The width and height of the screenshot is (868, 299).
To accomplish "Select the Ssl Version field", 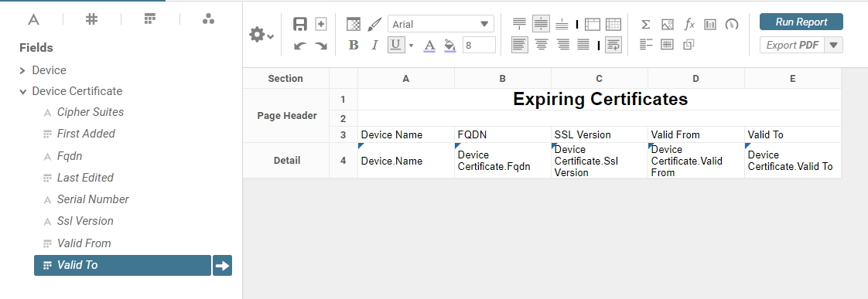I will point(85,221).
